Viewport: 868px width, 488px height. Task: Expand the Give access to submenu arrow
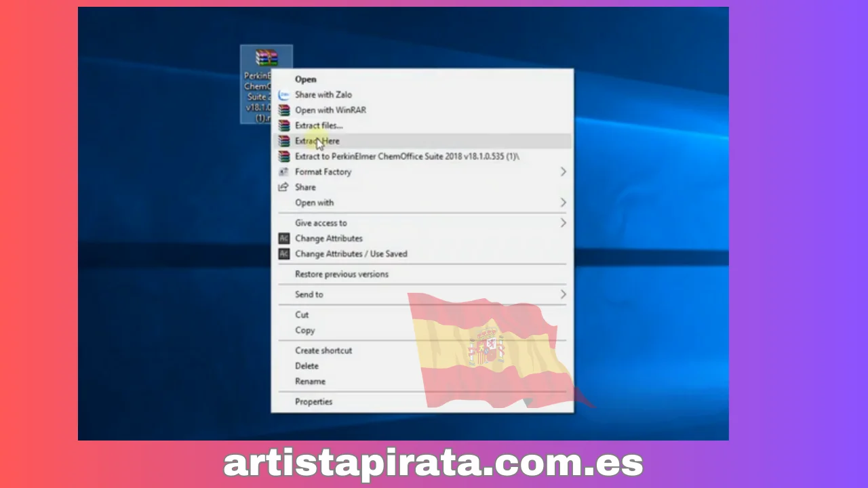563,223
